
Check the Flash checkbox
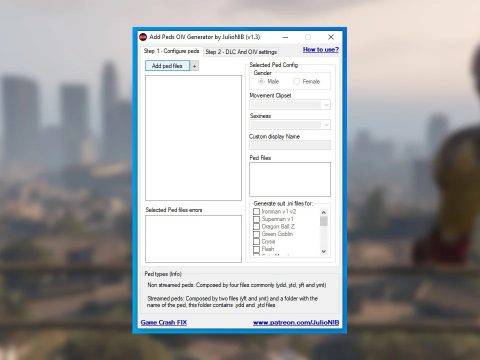click(256, 249)
